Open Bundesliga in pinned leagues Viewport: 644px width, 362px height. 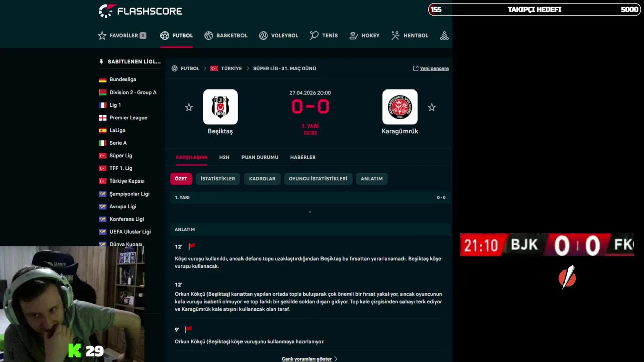(123, 79)
